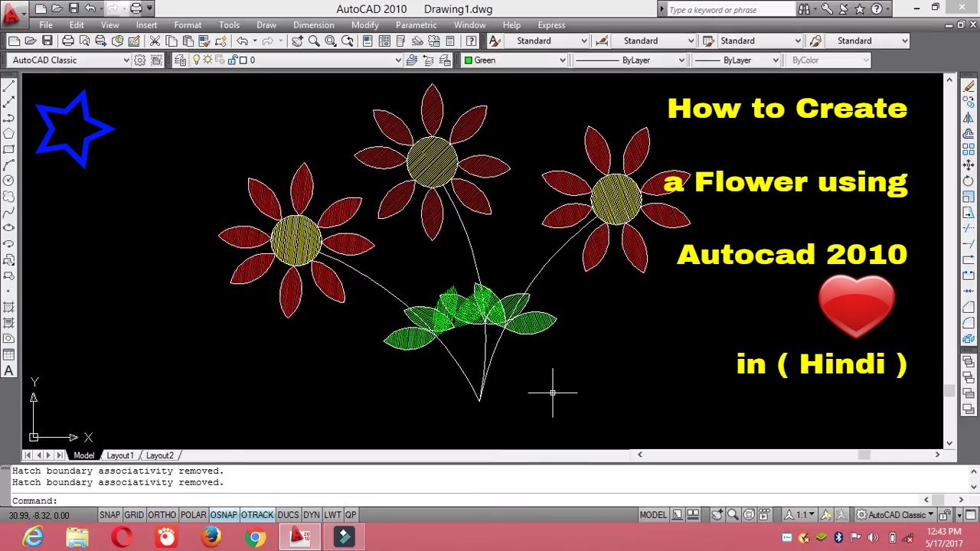980x551 pixels.
Task: Open the Green color control dropdown
Action: point(562,60)
